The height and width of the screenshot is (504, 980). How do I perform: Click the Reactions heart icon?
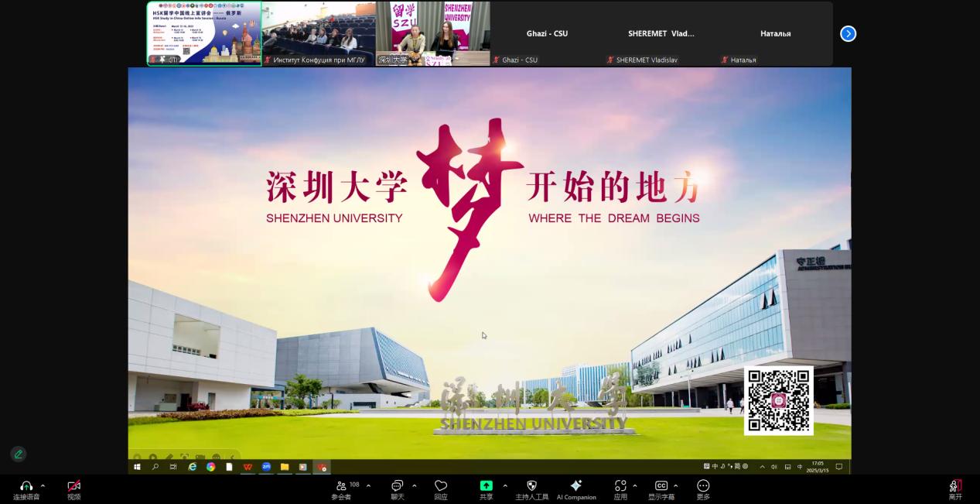click(441, 486)
